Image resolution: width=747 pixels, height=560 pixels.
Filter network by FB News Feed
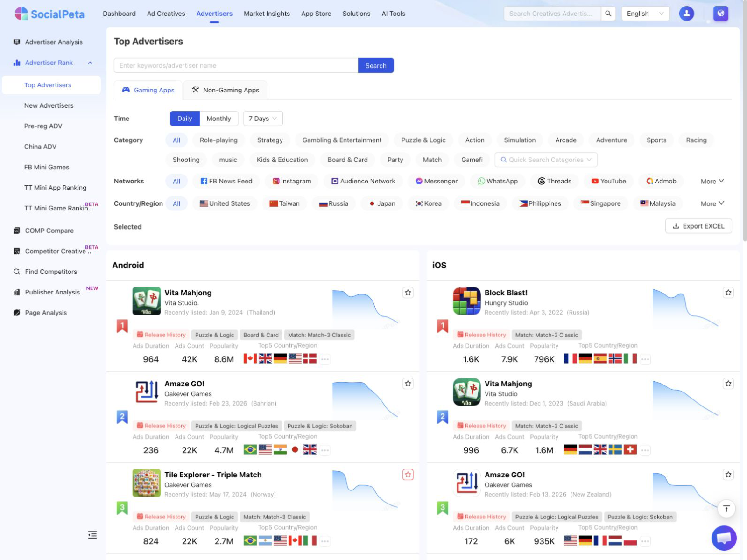point(226,181)
